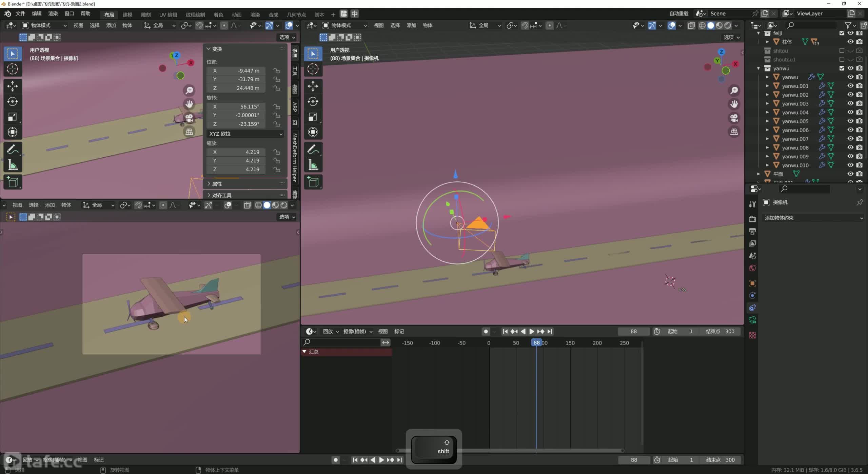This screenshot has height=474, width=868.
Task: Open the Object Data camera properties tab
Action: point(752,320)
